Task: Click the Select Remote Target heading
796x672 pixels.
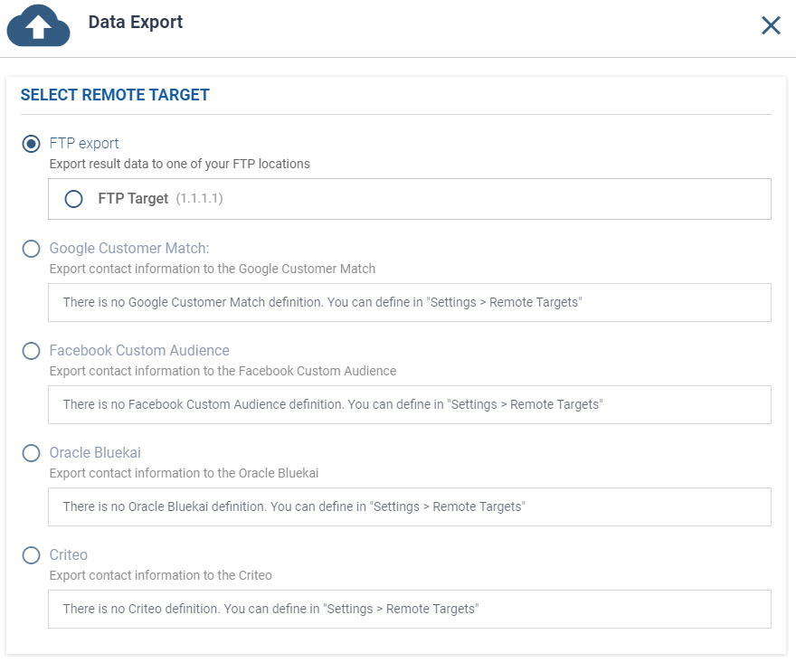Action: click(x=115, y=95)
